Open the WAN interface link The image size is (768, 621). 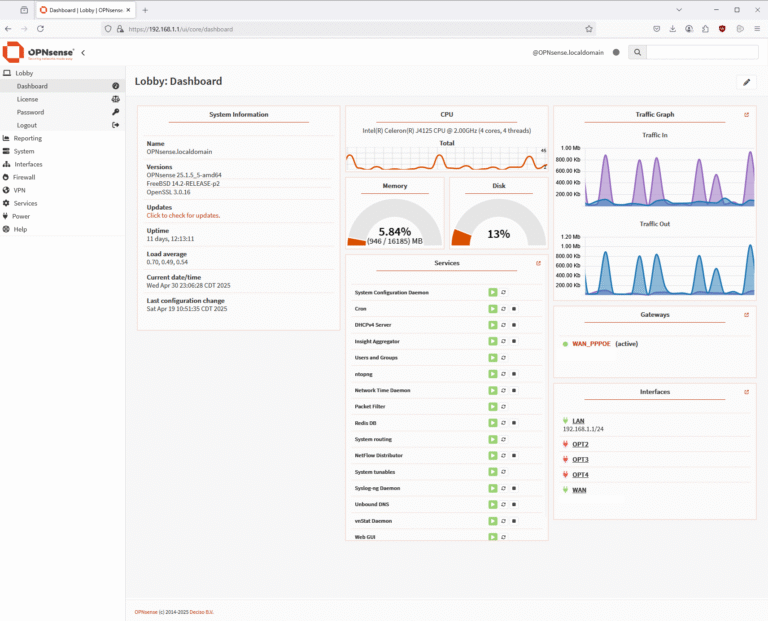pyautogui.click(x=579, y=490)
